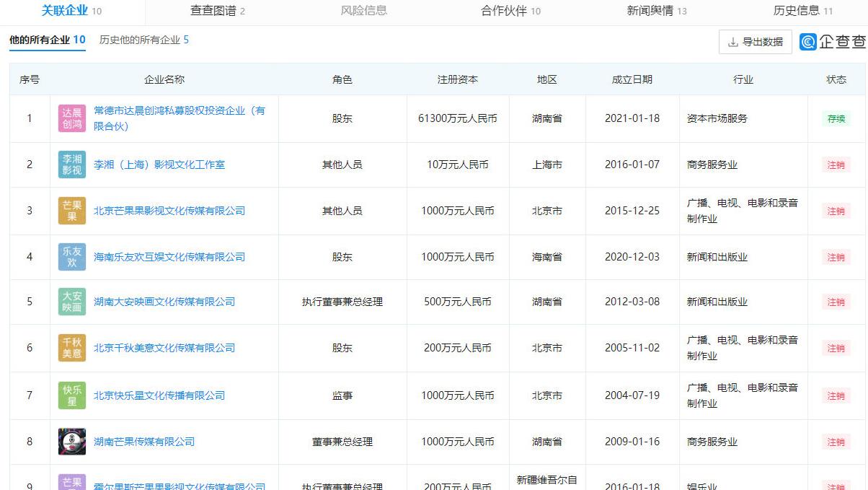Open 北京千秋美意文化传媒有限公司 link

[164, 348]
